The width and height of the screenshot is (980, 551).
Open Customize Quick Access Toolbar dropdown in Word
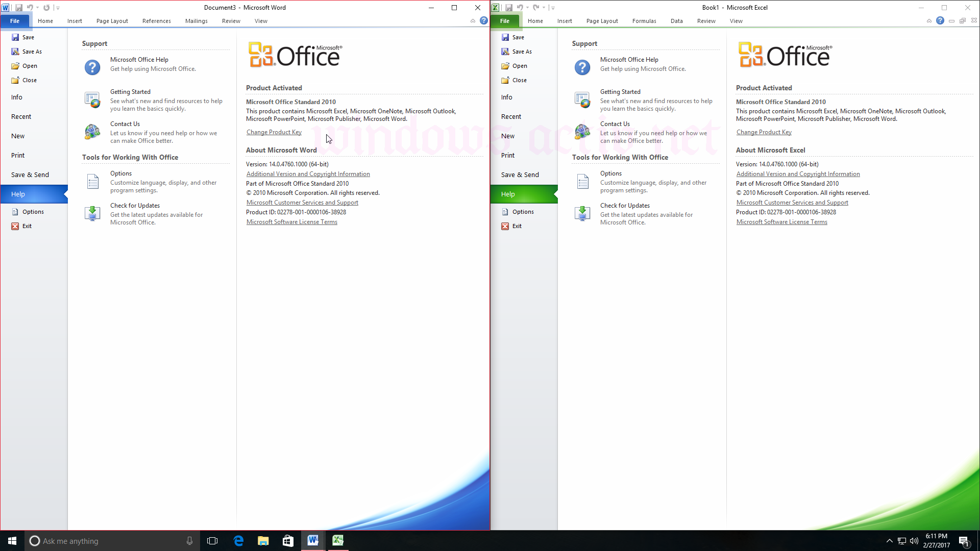click(58, 7)
